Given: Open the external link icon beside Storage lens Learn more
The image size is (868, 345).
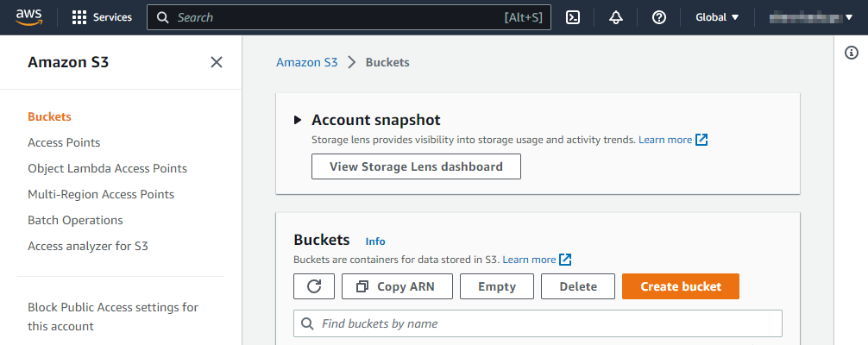Looking at the screenshot, I should pyautogui.click(x=701, y=140).
